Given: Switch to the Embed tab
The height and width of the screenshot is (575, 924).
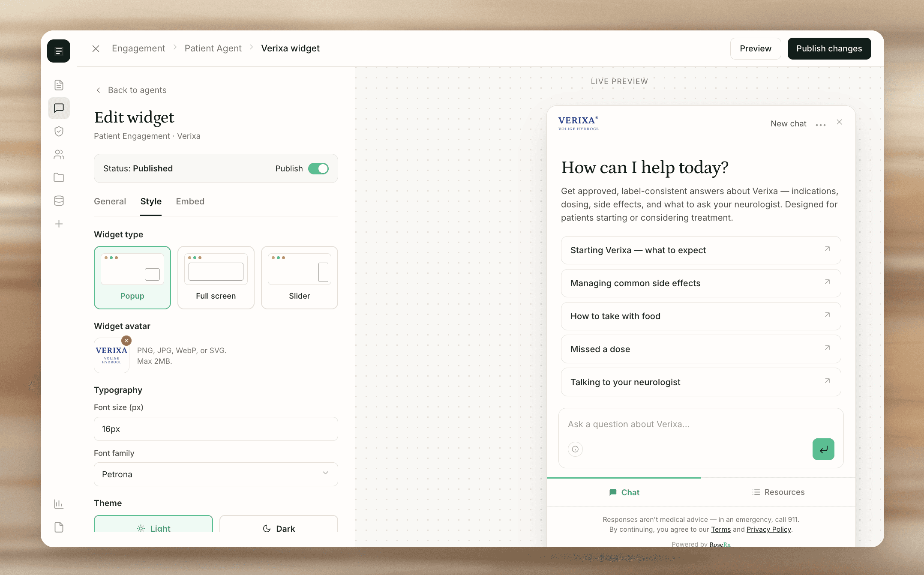Looking at the screenshot, I should [x=190, y=201].
